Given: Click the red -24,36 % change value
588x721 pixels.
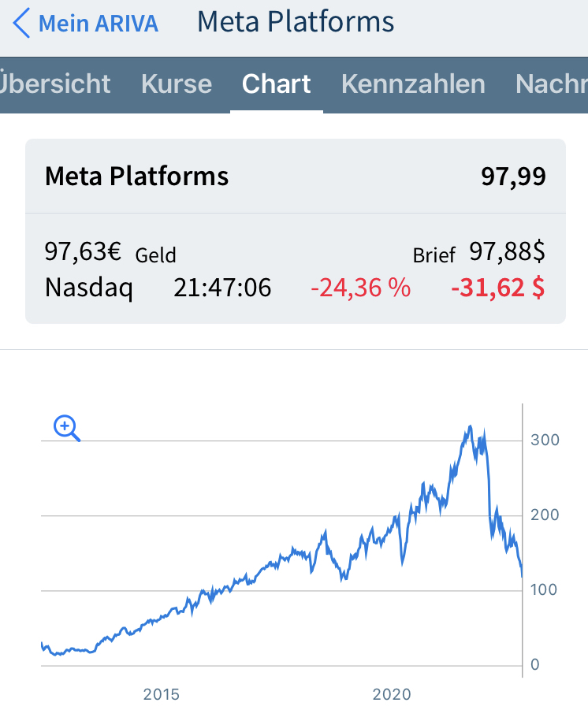Looking at the screenshot, I should [x=360, y=288].
